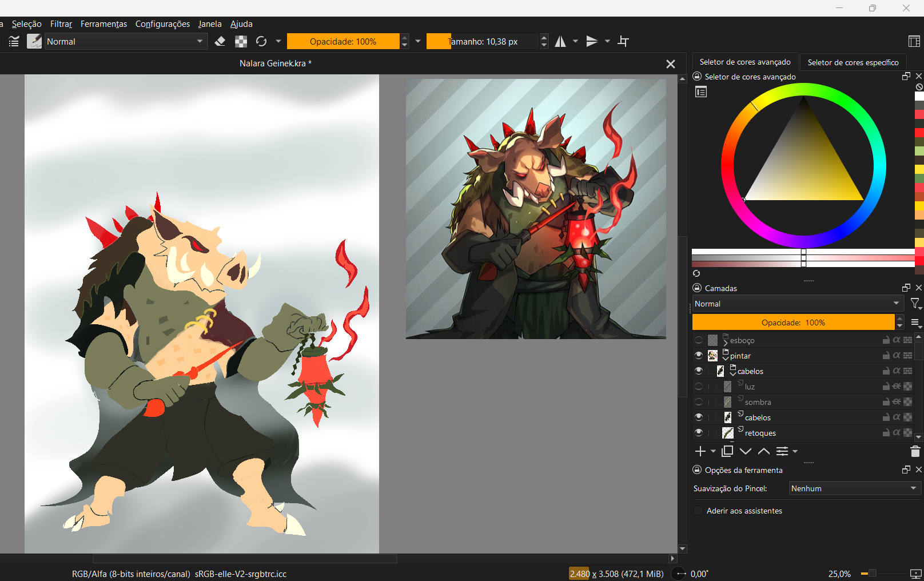
Task: Hide the pintar group layer
Action: 699,356
